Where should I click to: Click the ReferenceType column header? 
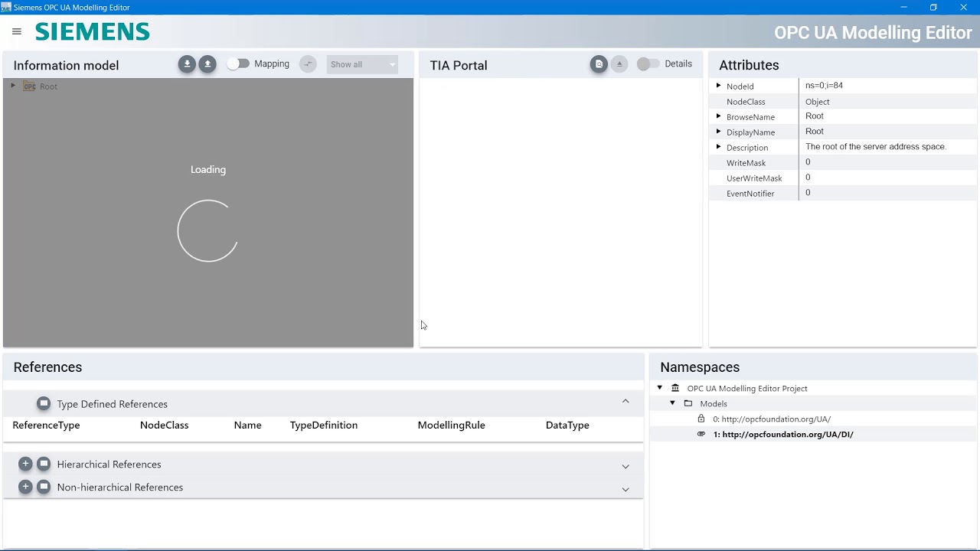click(x=46, y=425)
